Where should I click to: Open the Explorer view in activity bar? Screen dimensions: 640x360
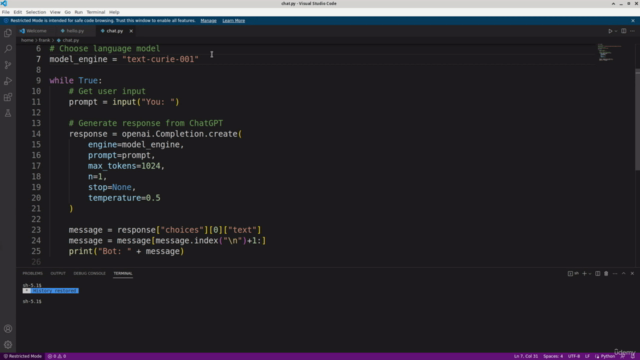click(x=8, y=33)
